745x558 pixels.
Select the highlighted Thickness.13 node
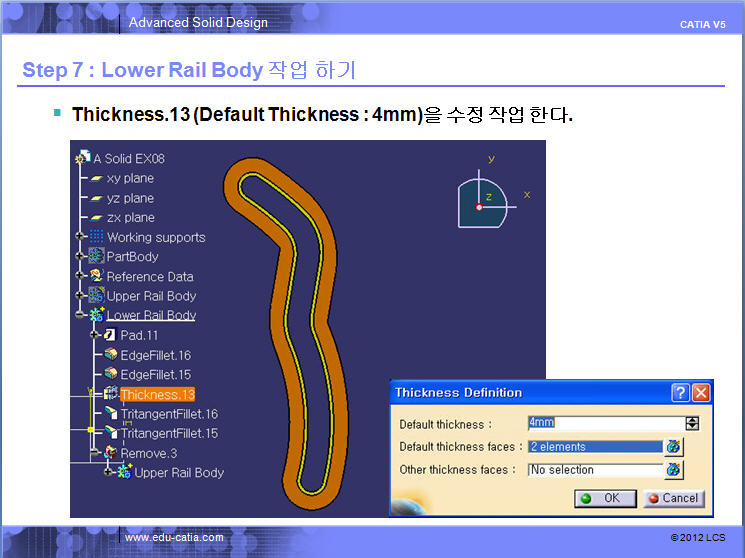point(157,394)
